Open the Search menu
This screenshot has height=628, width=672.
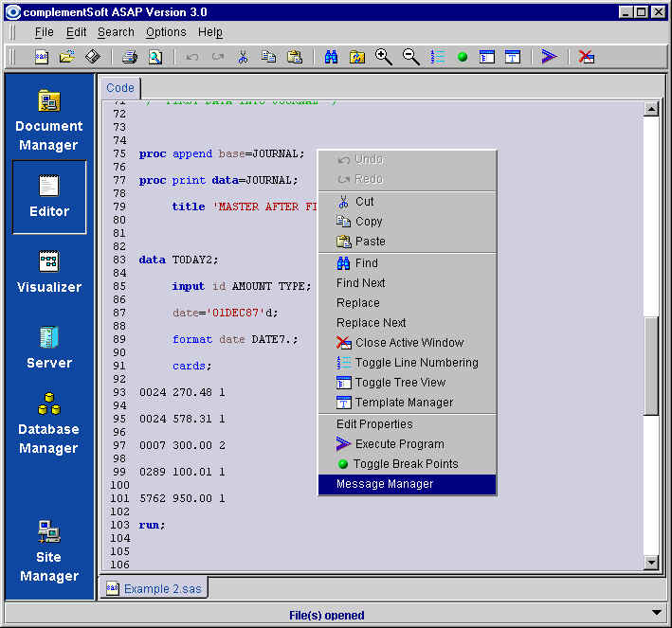pos(116,32)
